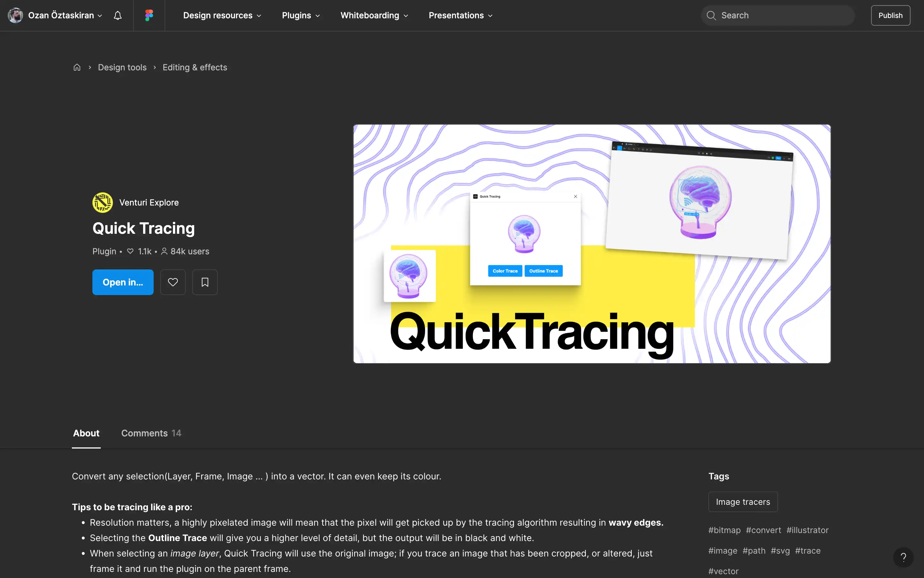924x578 pixels.
Task: Click the #path tag
Action: [x=754, y=550]
